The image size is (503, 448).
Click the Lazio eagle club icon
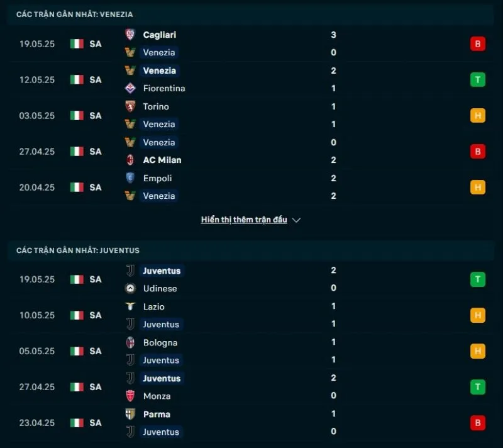(131, 306)
